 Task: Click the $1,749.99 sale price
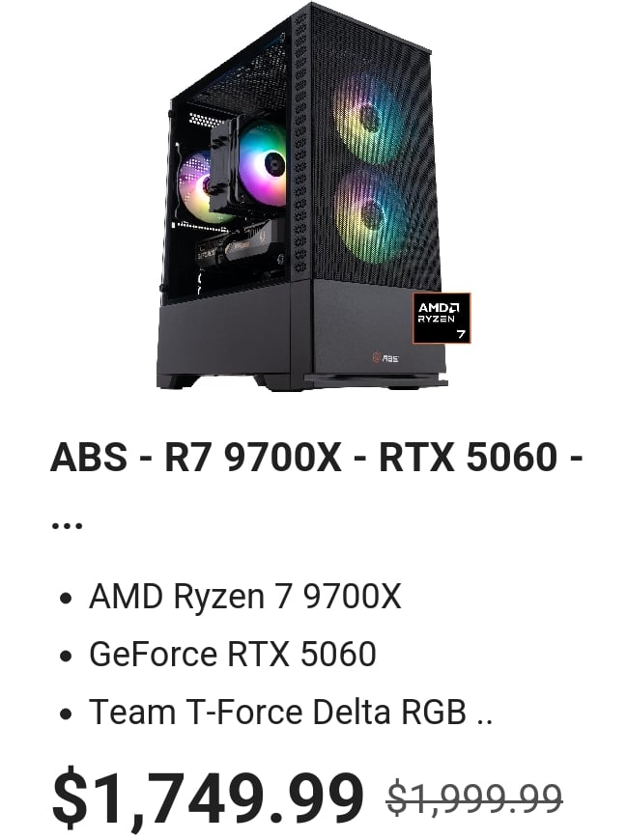coord(208,798)
